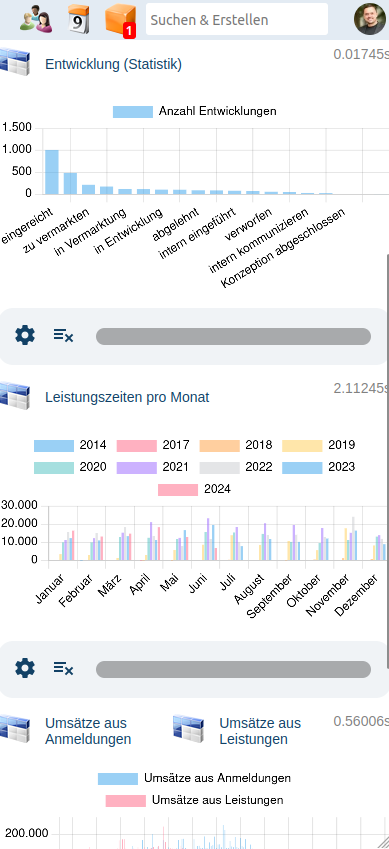389x849 pixels.
Task: Open the Entwicklung (Statistik) link
Action: [113, 64]
